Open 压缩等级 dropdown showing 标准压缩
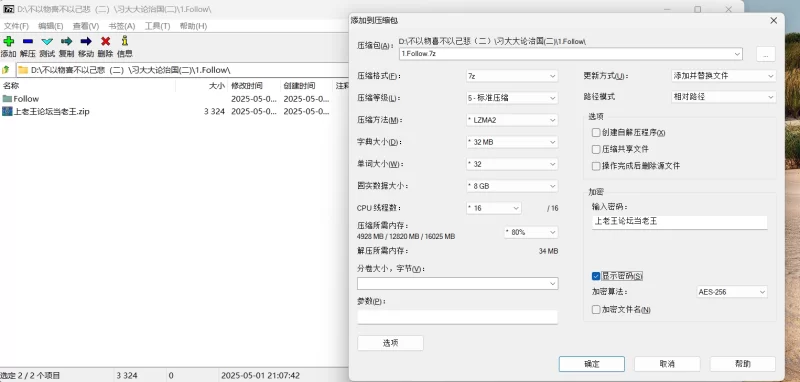Screen dimensions: 800x382 [512, 98]
